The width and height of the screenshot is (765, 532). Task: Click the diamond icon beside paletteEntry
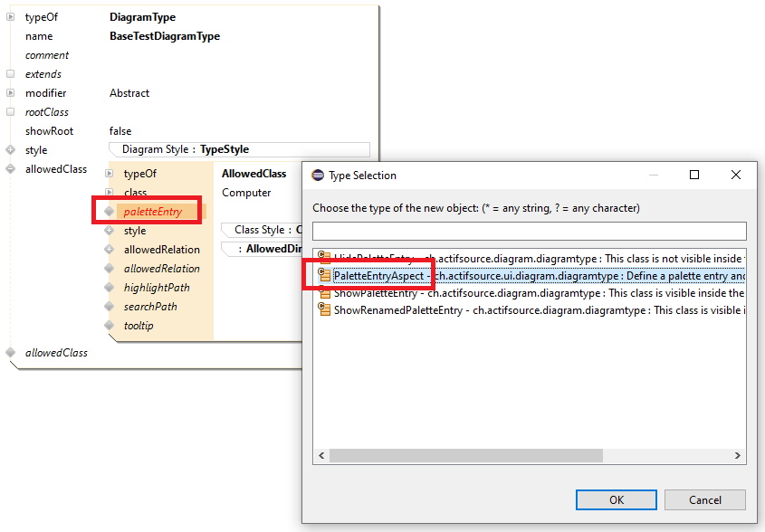pos(110,212)
